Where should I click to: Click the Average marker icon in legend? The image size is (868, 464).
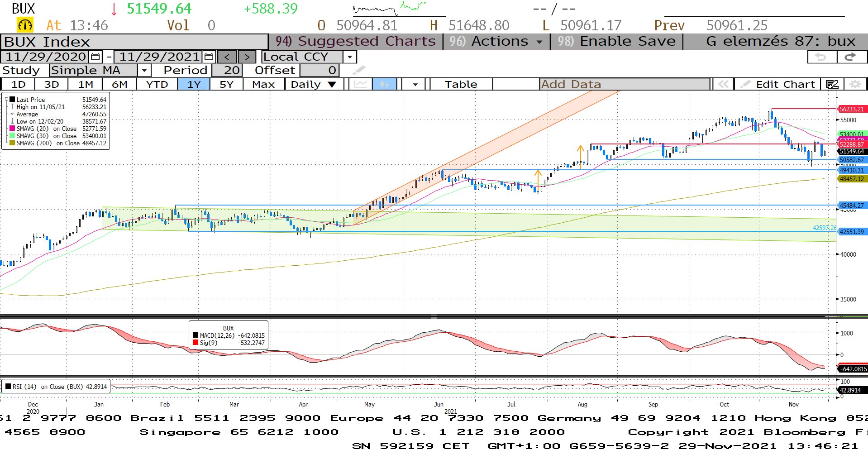tap(12, 114)
